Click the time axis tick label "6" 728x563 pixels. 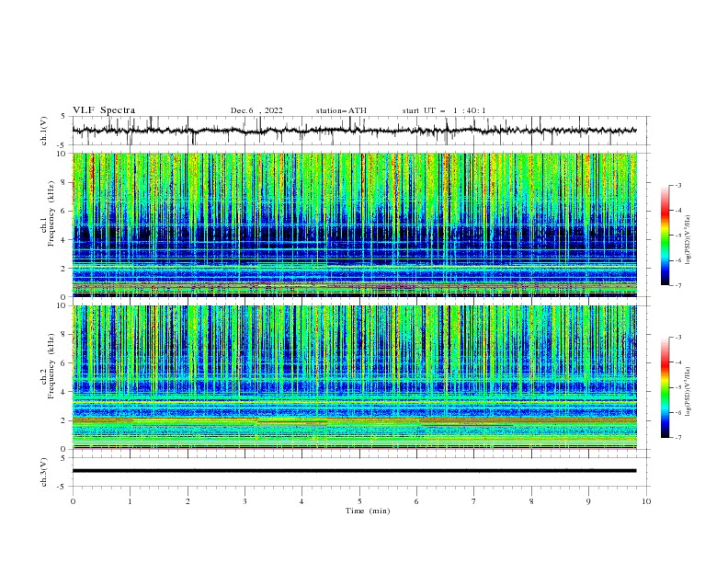click(416, 501)
